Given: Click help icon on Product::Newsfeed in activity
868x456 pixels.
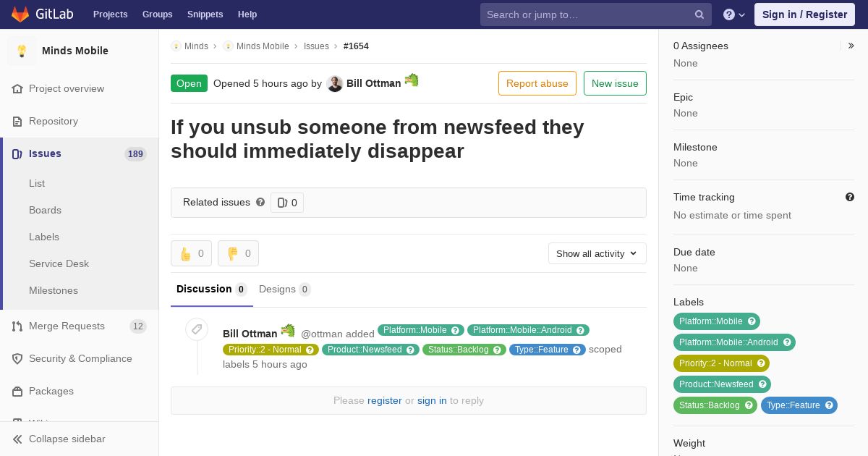Looking at the screenshot, I should 410,350.
